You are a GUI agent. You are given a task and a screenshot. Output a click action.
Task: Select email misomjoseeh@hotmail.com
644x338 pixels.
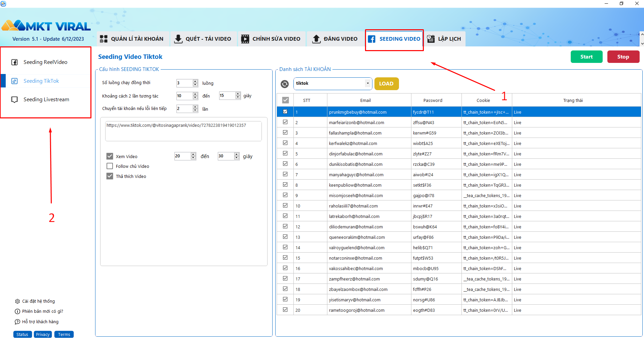[369, 195]
